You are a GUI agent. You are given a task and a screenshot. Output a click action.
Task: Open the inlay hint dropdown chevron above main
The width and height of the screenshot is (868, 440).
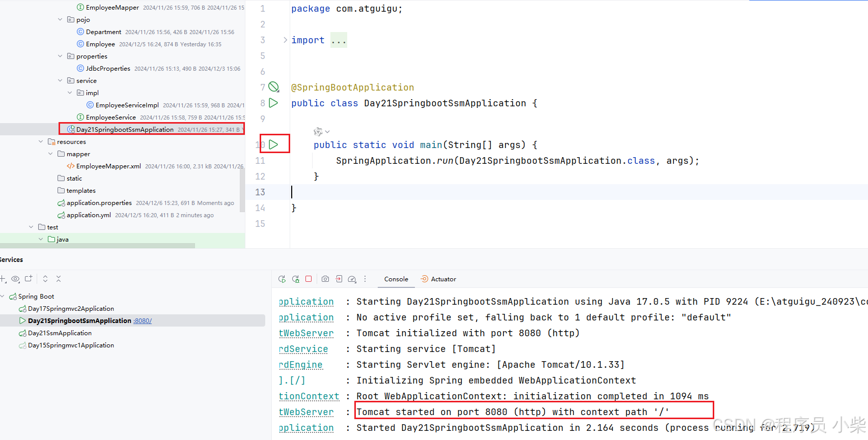click(327, 132)
